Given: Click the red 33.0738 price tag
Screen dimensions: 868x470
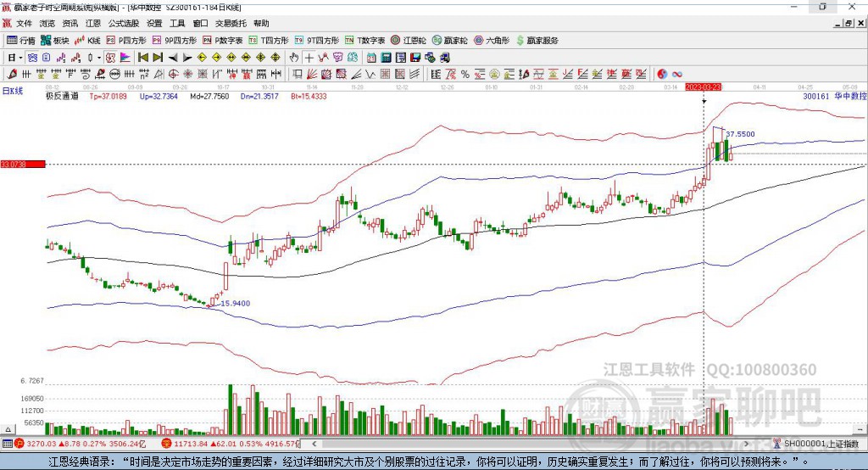Looking at the screenshot, I should pos(23,164).
